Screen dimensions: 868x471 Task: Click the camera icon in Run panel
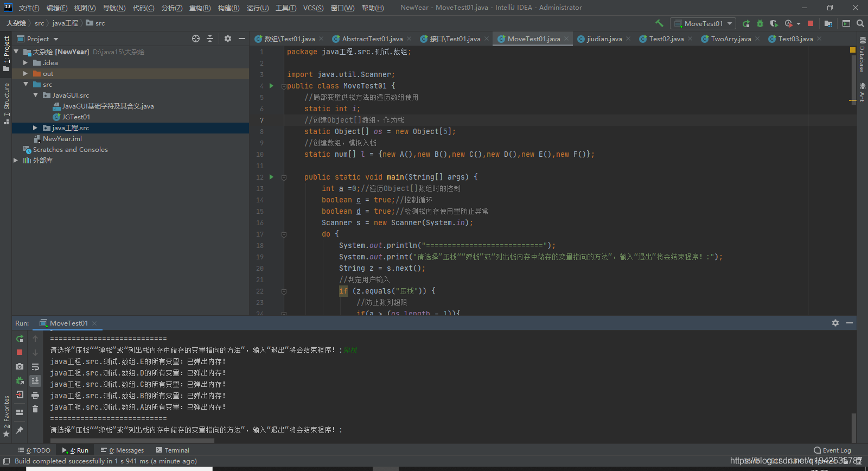[x=20, y=367]
